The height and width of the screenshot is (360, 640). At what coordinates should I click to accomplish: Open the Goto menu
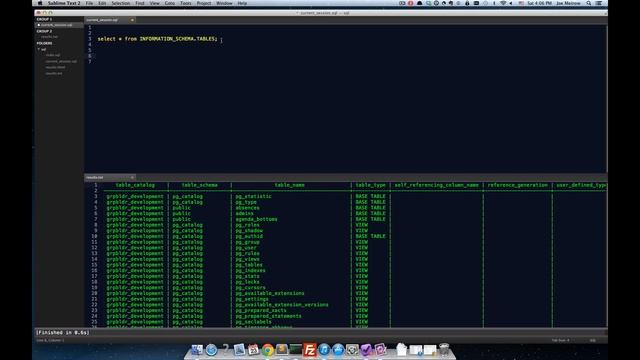[170, 3]
